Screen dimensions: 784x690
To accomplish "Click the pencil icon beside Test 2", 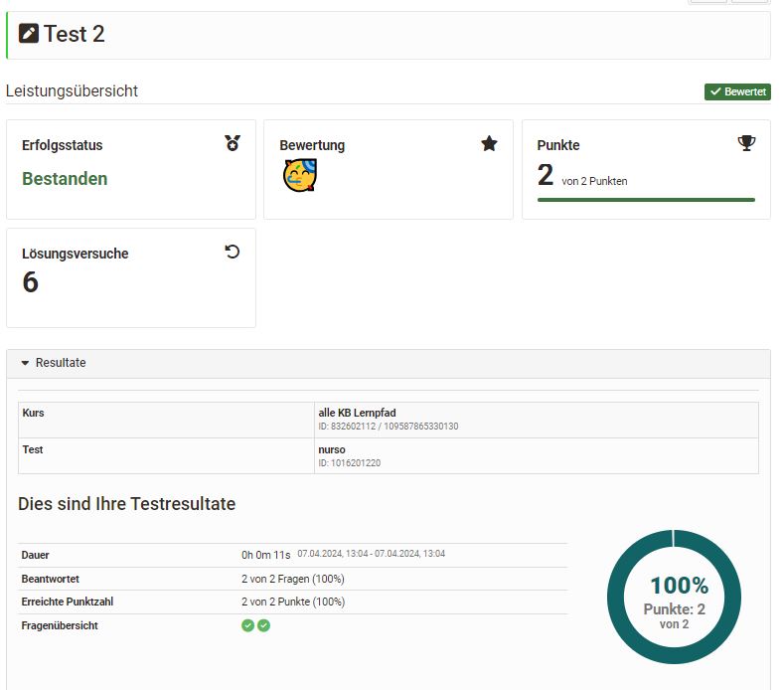I will 29,34.
